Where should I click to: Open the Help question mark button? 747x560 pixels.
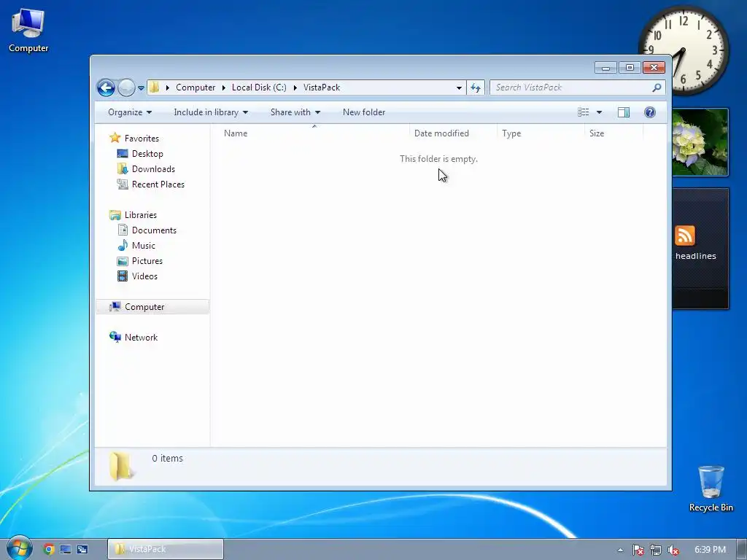[x=649, y=112]
